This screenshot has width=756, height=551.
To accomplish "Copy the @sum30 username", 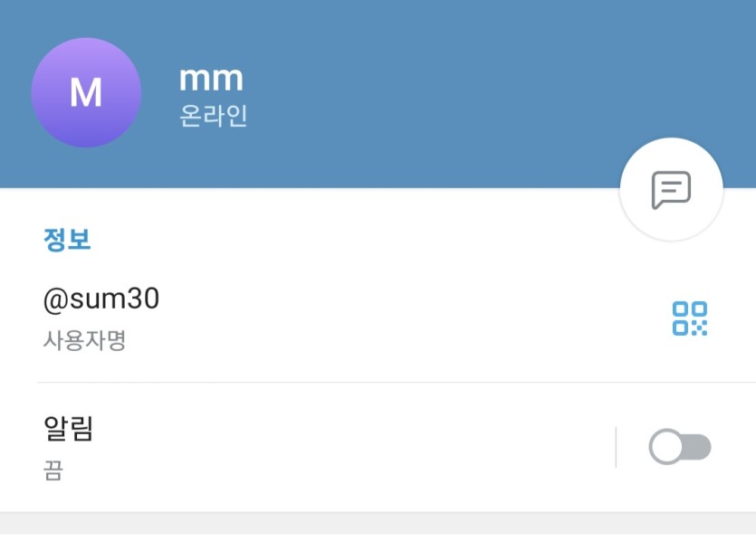I will pos(101,299).
